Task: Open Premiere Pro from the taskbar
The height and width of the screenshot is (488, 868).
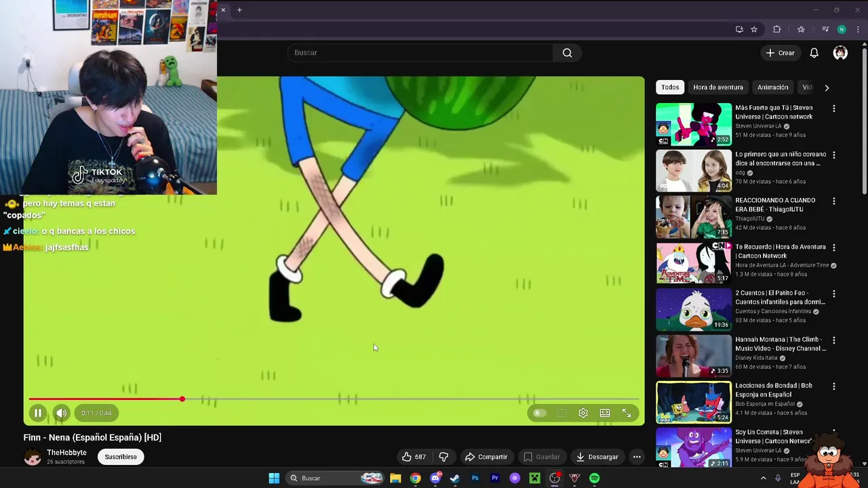Action: 495,479
